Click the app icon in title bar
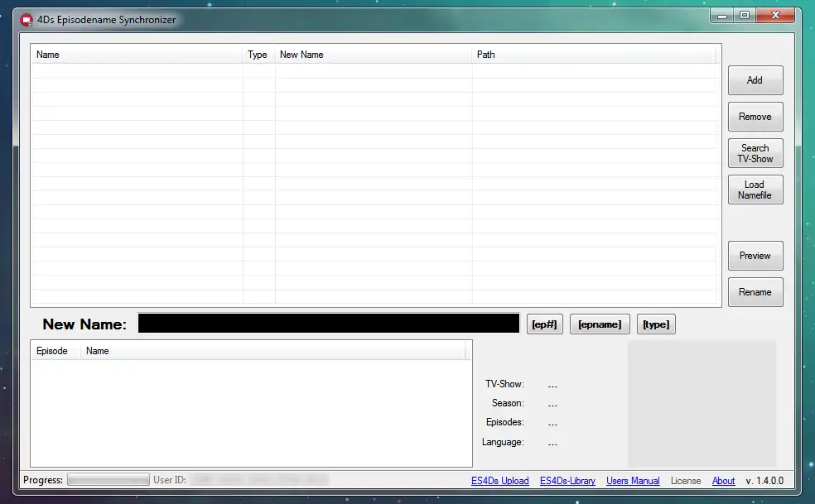Image resolution: width=815 pixels, height=504 pixels. (27, 20)
